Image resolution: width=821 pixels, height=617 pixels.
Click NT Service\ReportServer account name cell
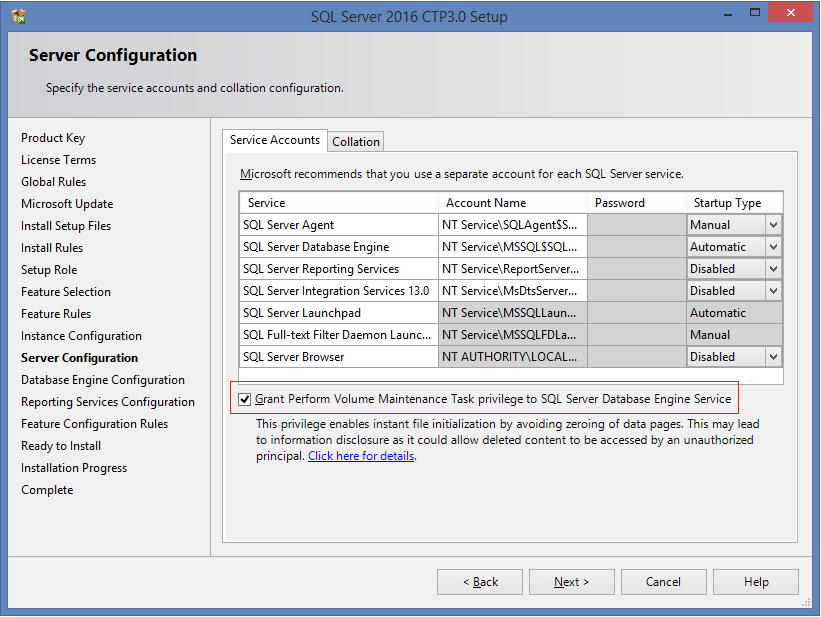[x=513, y=269]
